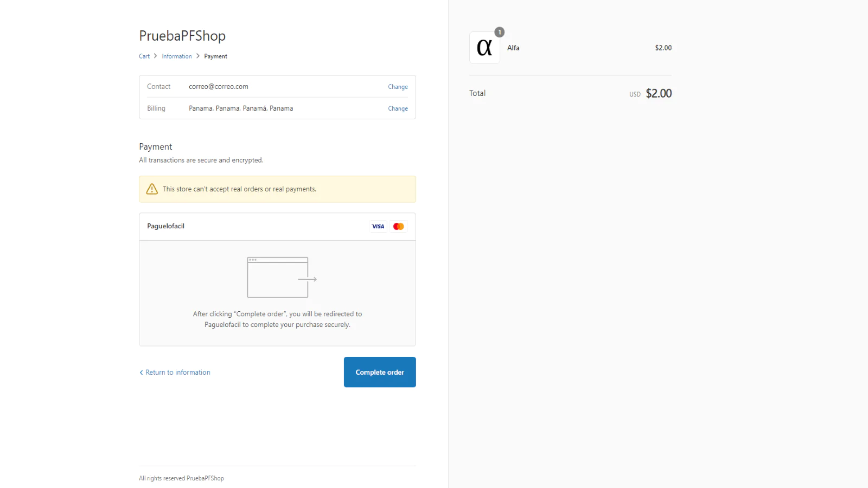The image size is (868, 488).
Task: Change the billing address
Action: 398,108
